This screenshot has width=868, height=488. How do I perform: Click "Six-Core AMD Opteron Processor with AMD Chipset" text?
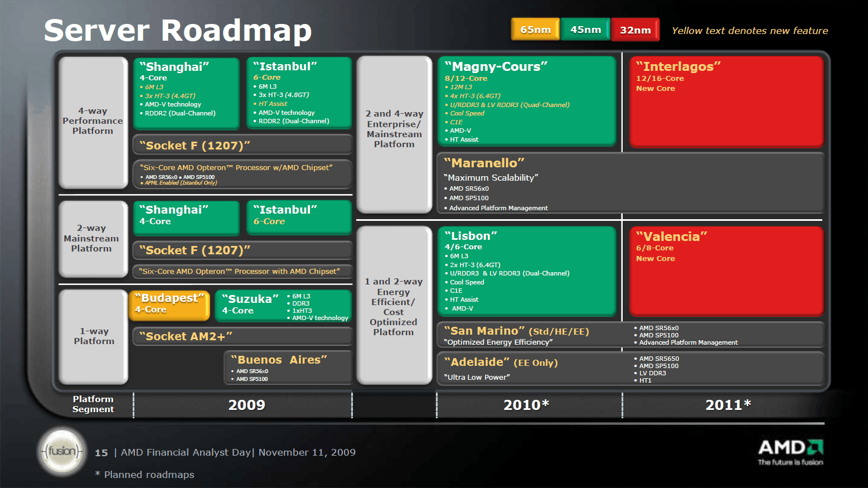239,271
